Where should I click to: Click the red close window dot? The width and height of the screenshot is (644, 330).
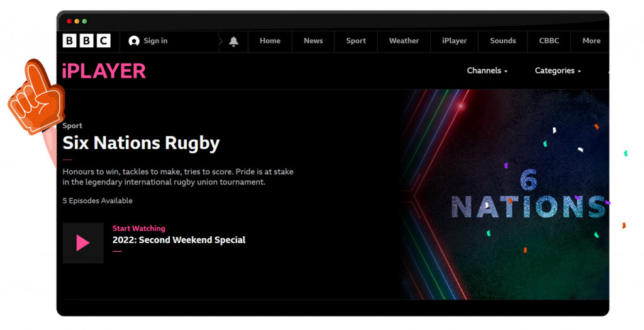(x=69, y=21)
